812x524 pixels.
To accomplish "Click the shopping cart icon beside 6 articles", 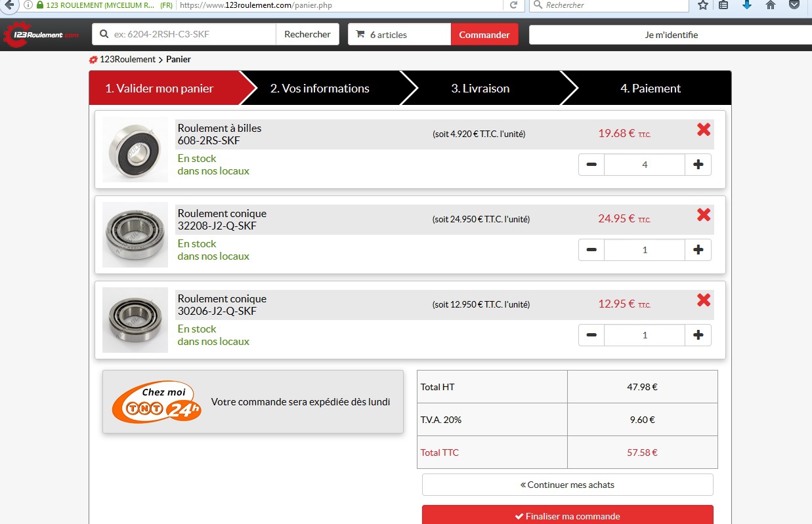I will click(360, 34).
